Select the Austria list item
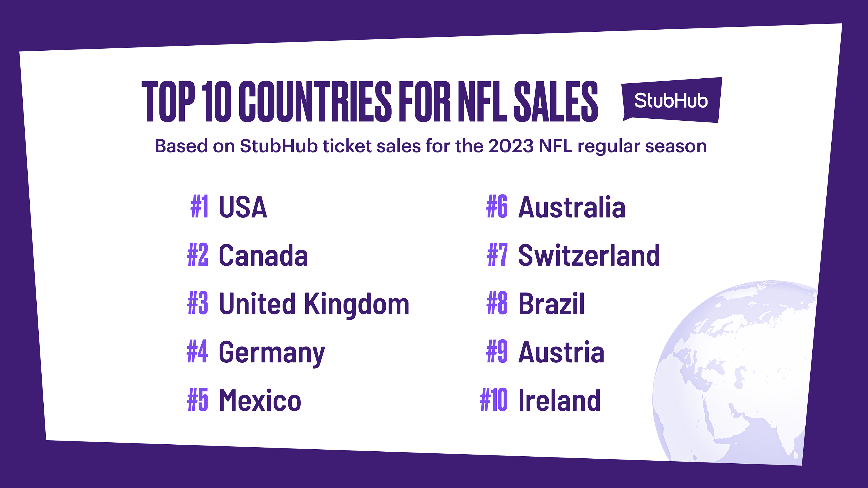The width and height of the screenshot is (868, 488). point(561,352)
